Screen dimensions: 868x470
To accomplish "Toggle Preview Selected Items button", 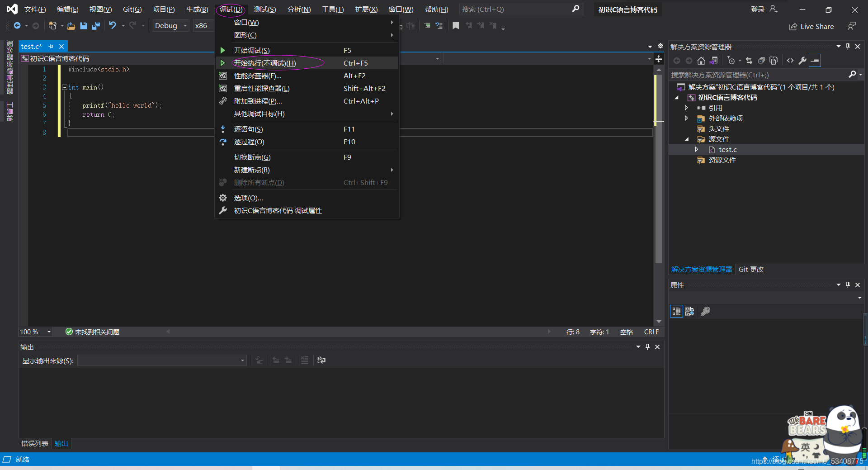I will click(x=815, y=61).
